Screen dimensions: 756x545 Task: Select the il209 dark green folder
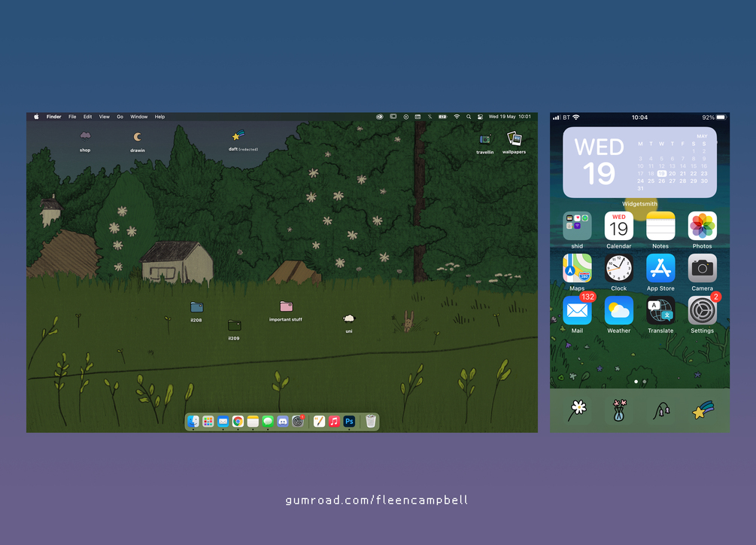pyautogui.click(x=234, y=330)
